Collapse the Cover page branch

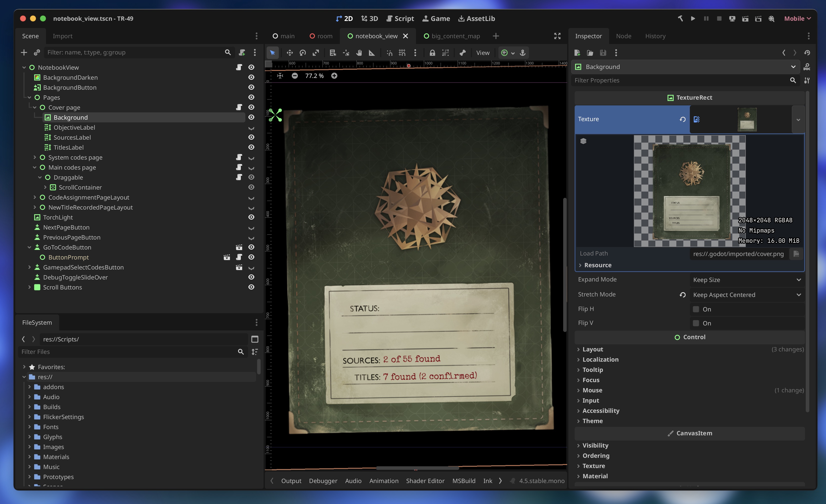click(35, 107)
